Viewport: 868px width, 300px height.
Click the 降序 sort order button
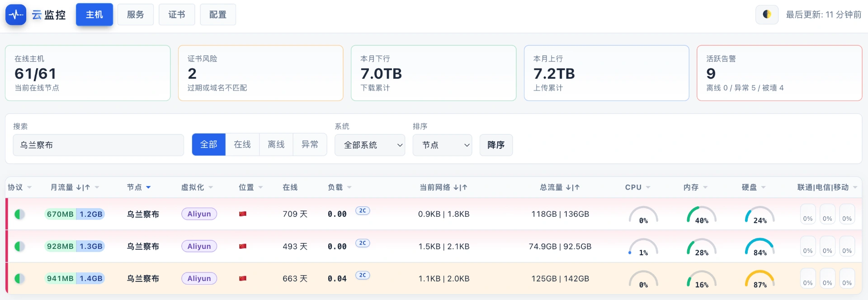[x=496, y=145]
